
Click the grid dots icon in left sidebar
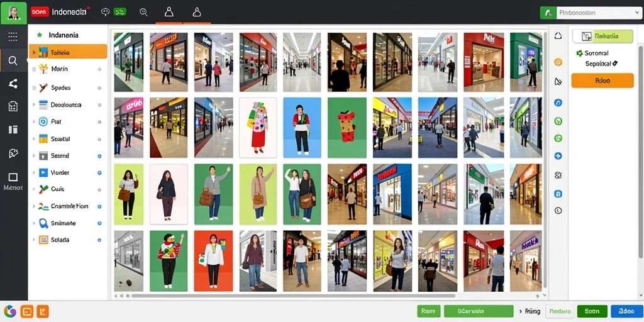tap(13, 36)
